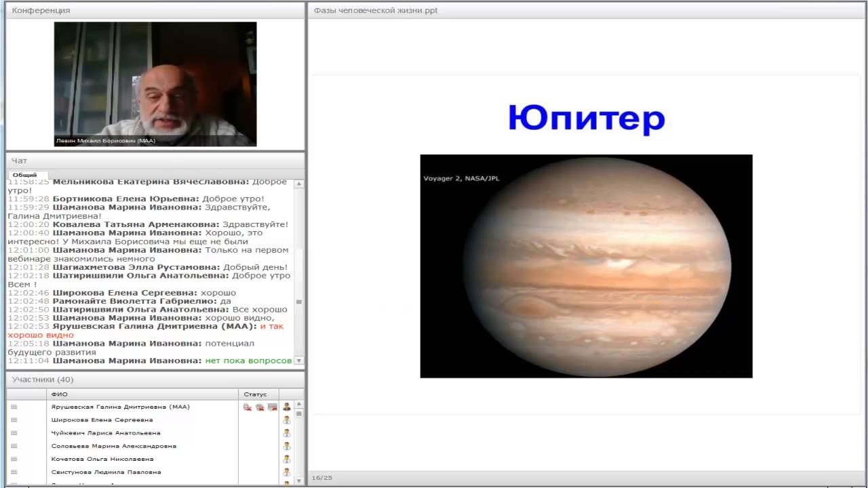Open menu icon for Ярушевская Галина Дмитриевна row
This screenshot has width=868, height=488.
[14, 407]
